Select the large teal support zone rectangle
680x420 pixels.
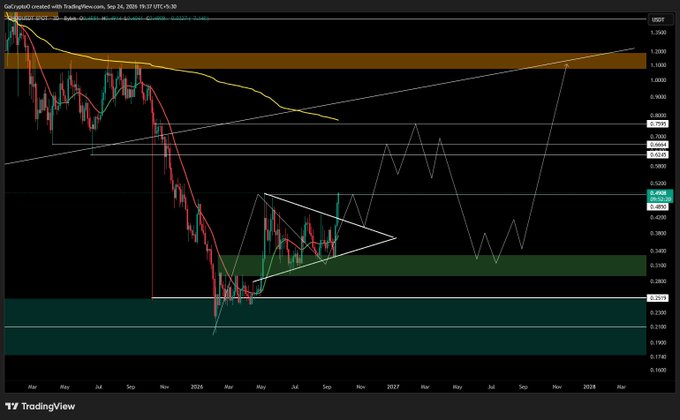click(x=325, y=327)
